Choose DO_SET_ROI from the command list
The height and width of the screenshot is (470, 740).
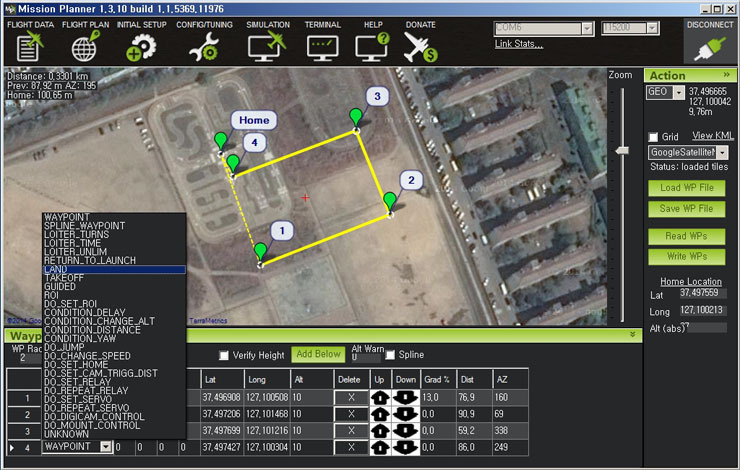pos(114,304)
